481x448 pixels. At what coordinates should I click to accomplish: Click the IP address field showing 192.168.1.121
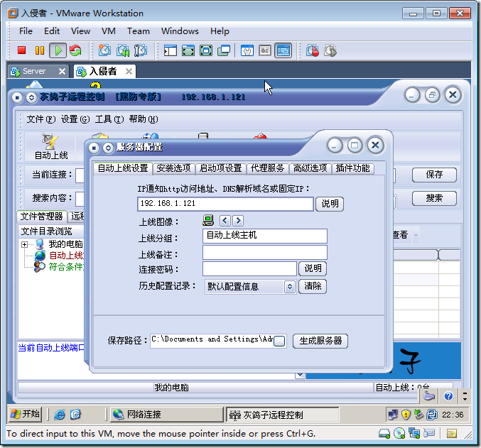(225, 204)
